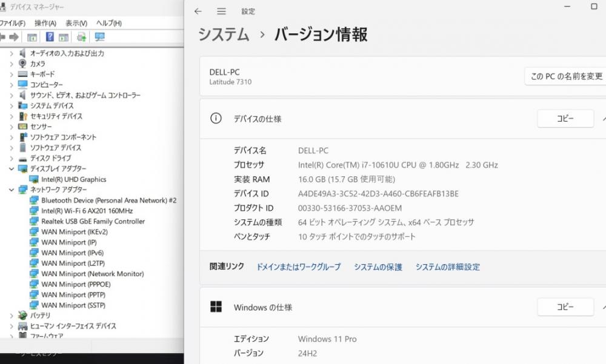Viewport: 606px width, 364px height.
Task: Open ドメインまたはワークグループ link
Action: [298, 266]
